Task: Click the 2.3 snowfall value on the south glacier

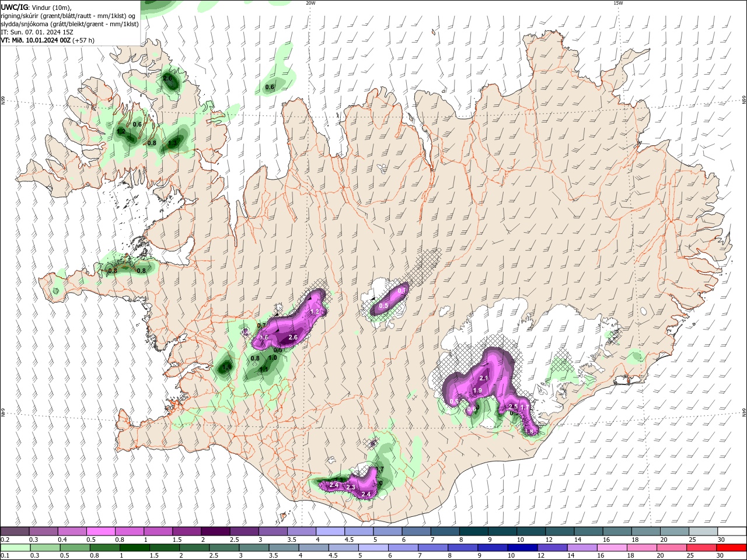Action: click(x=351, y=487)
